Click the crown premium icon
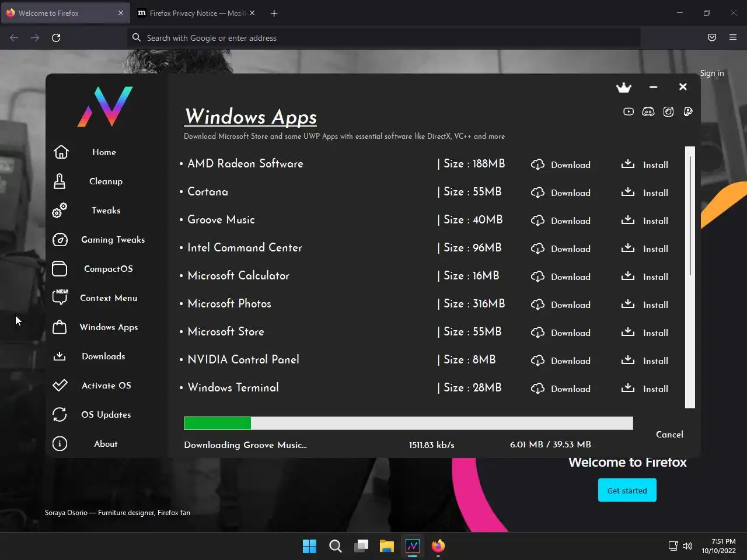This screenshot has height=560, width=747. coord(624,87)
